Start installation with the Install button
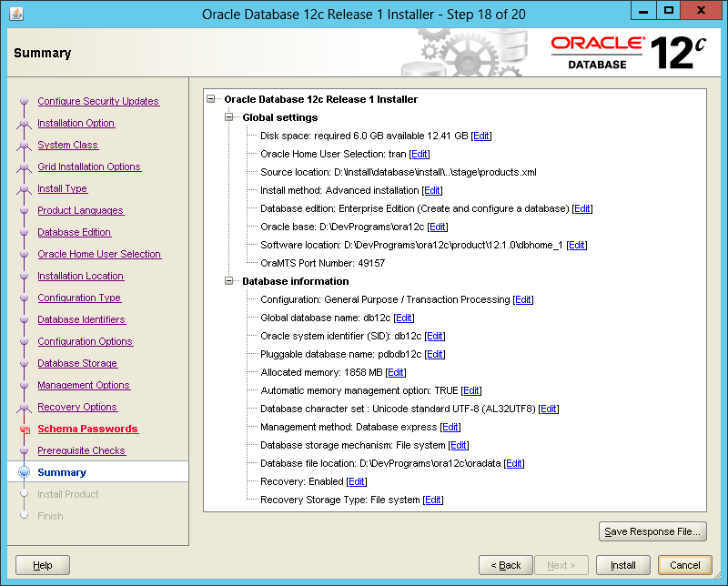 click(623, 565)
